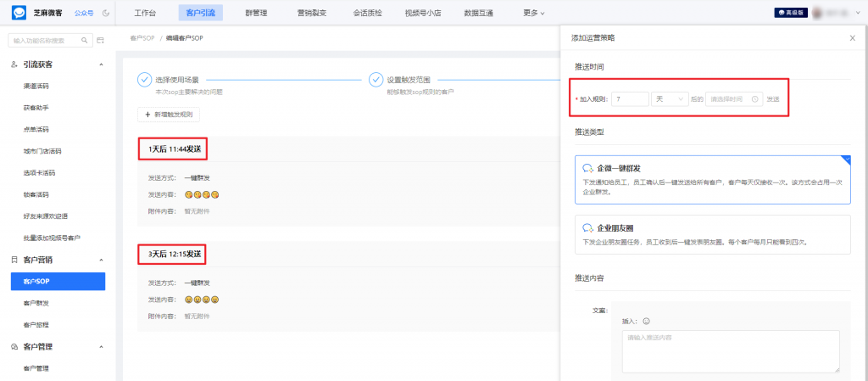
Task: Close the 添加运营策略 panel
Action: coord(852,38)
